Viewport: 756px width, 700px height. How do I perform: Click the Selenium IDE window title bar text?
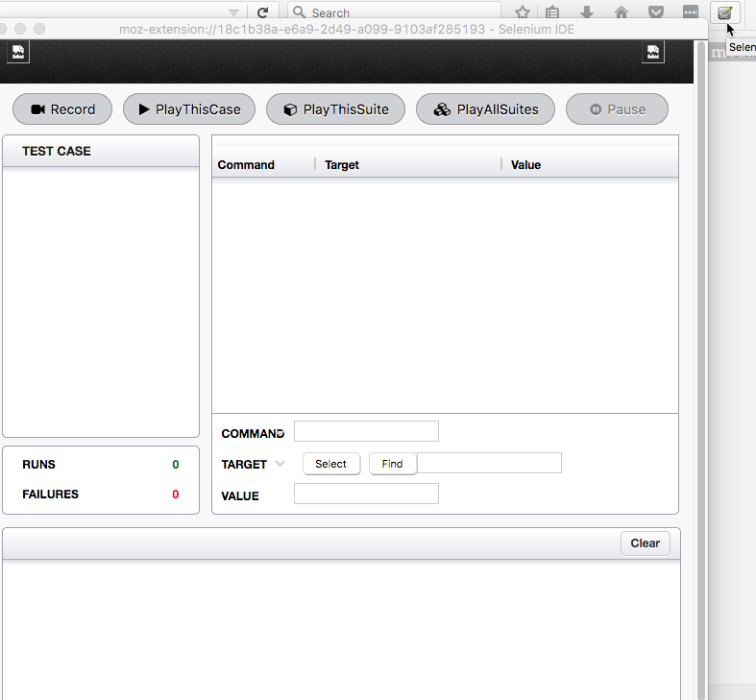[347, 30]
